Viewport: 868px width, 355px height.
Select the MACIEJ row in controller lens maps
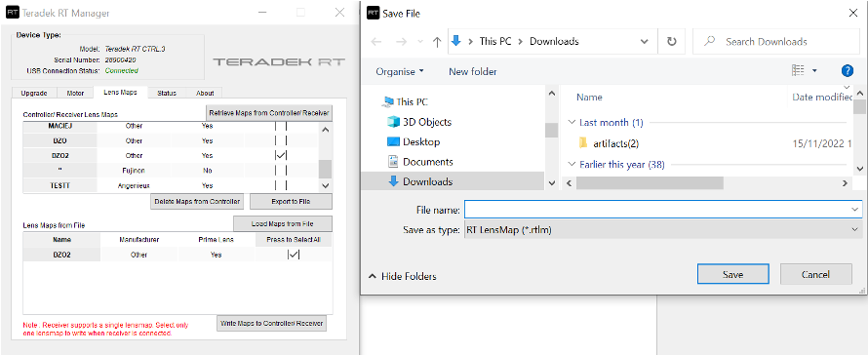point(171,126)
